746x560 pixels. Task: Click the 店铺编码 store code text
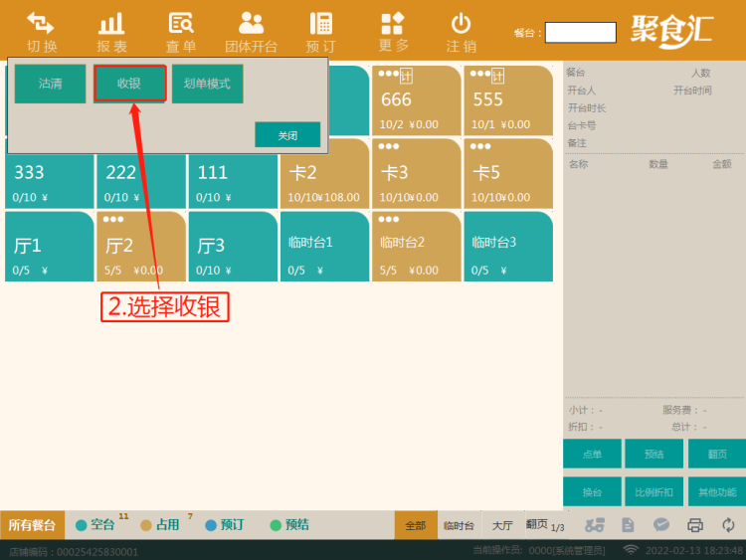point(74,552)
